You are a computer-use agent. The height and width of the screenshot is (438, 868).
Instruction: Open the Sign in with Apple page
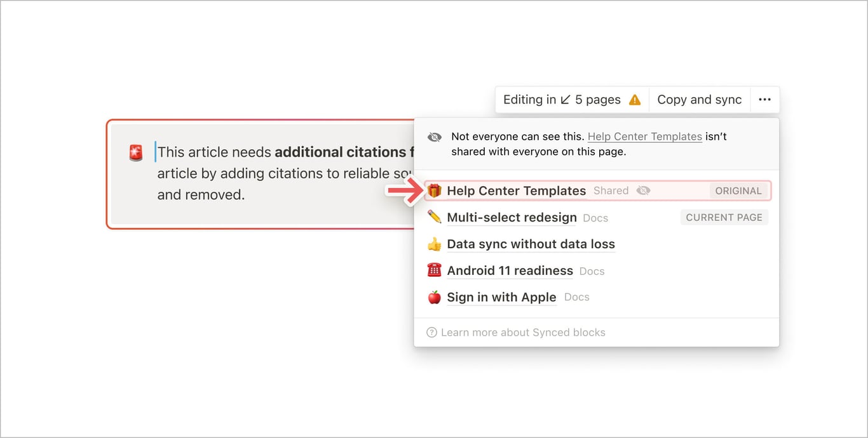tap(501, 297)
